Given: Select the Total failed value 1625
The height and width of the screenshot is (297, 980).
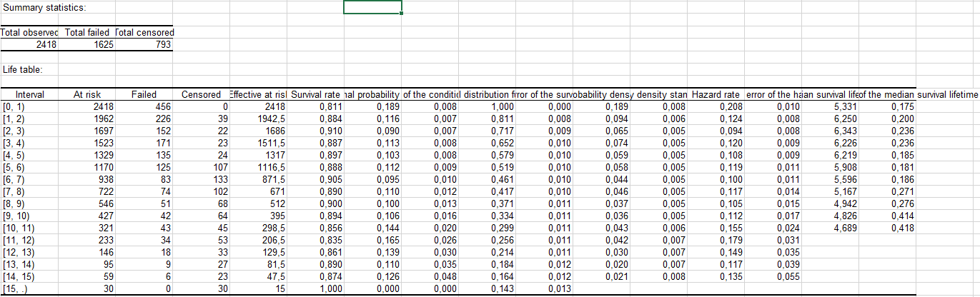Looking at the screenshot, I should click(86, 45).
